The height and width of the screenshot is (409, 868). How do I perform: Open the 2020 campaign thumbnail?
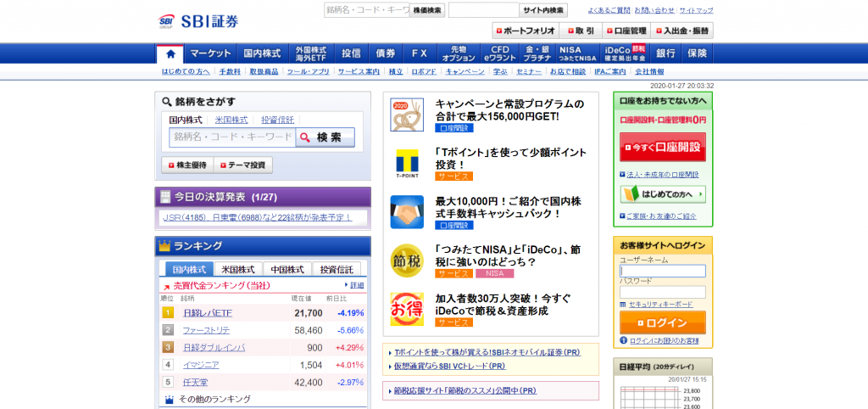click(x=407, y=115)
